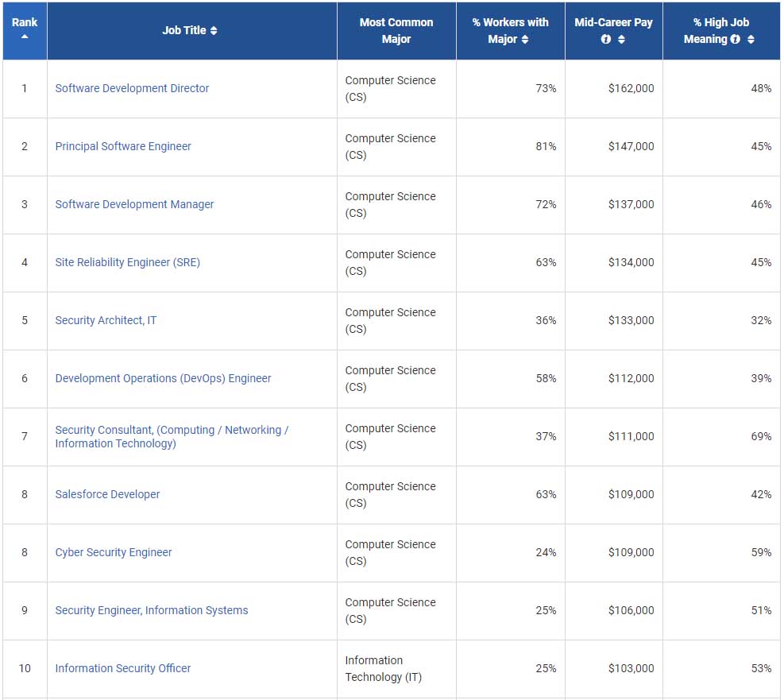This screenshot has width=784, height=700.
Task: Click the 81% workers with major cell
Action: (511, 146)
